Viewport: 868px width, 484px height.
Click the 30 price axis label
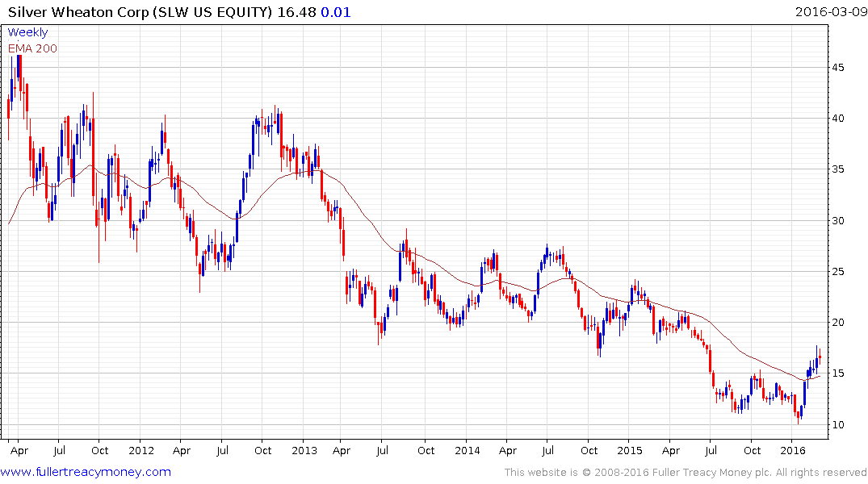tap(837, 221)
